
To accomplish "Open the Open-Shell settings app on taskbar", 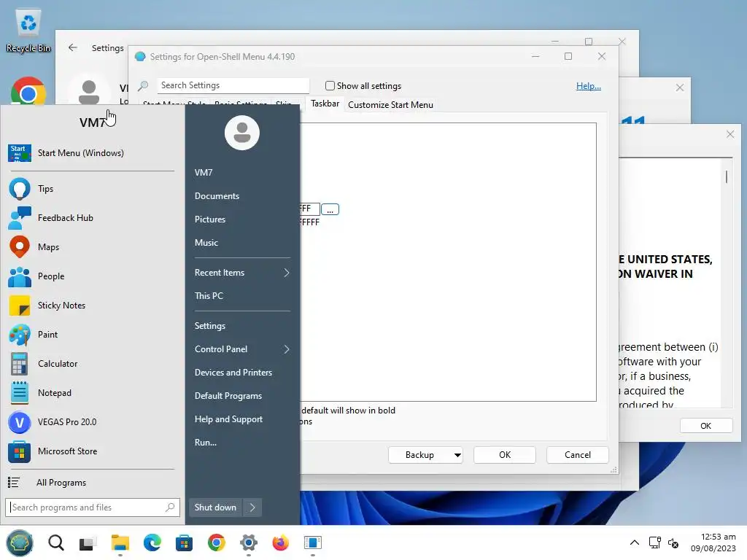I will [312, 542].
